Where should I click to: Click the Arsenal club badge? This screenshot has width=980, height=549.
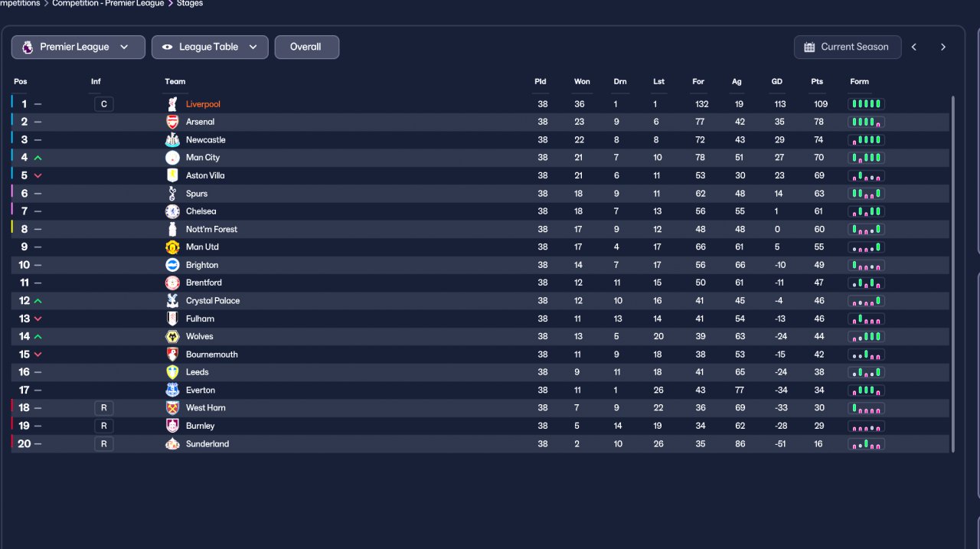(172, 122)
